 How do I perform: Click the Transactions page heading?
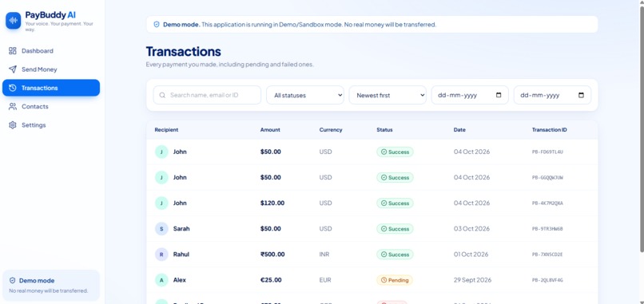coord(184,52)
